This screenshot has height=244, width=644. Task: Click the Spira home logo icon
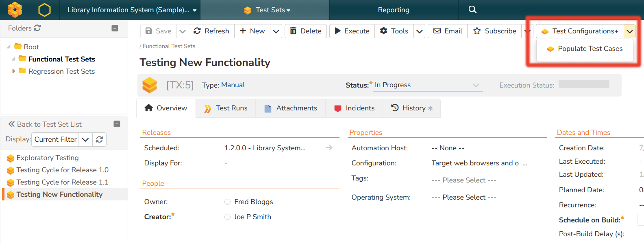pyautogui.click(x=15, y=10)
